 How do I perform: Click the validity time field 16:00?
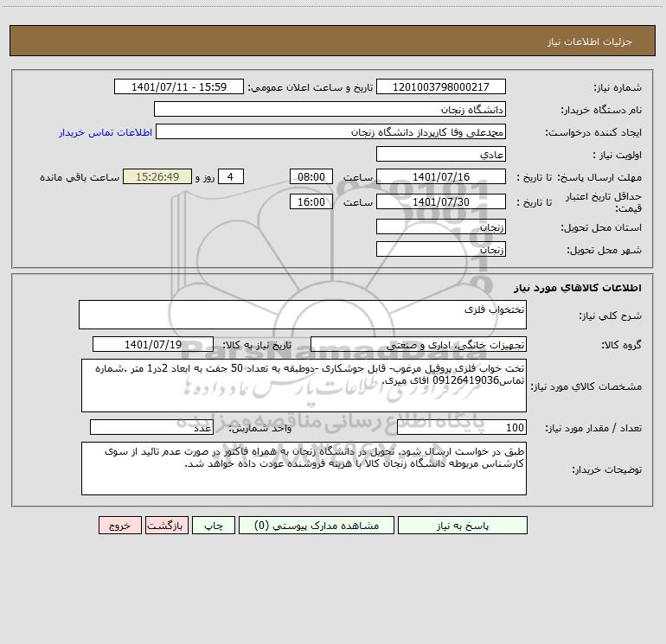[311, 201]
